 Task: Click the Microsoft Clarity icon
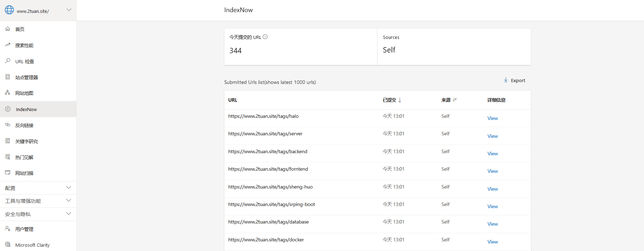pos(7,245)
